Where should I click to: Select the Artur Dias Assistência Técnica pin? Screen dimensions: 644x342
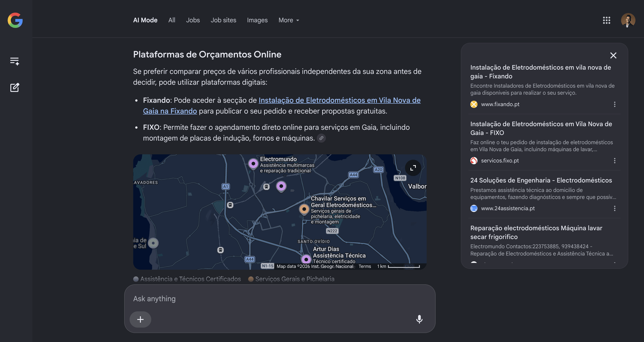(306, 259)
